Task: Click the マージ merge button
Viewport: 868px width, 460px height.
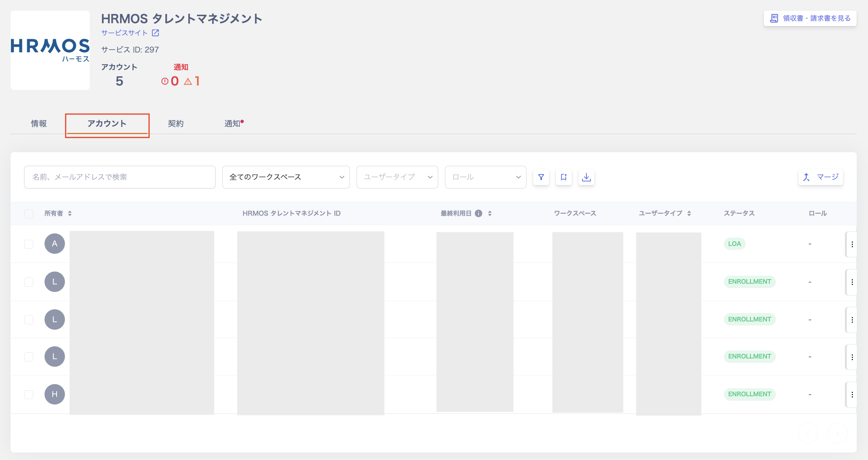Action: (820, 177)
